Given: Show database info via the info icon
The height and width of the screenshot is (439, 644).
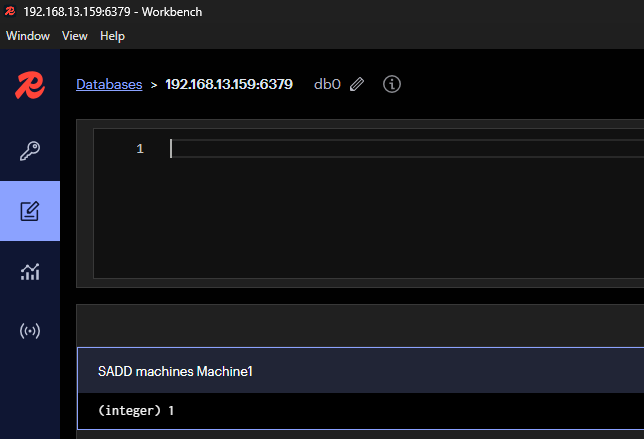Looking at the screenshot, I should (x=391, y=84).
